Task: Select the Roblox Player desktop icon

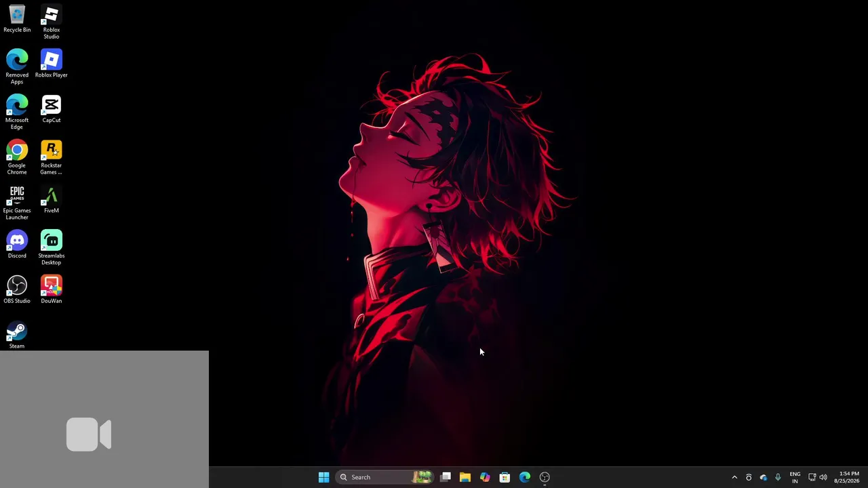Action: tap(52, 64)
